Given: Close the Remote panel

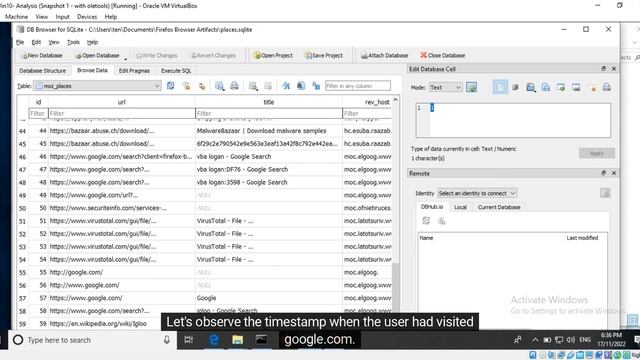Looking at the screenshot, I should tap(613, 173).
